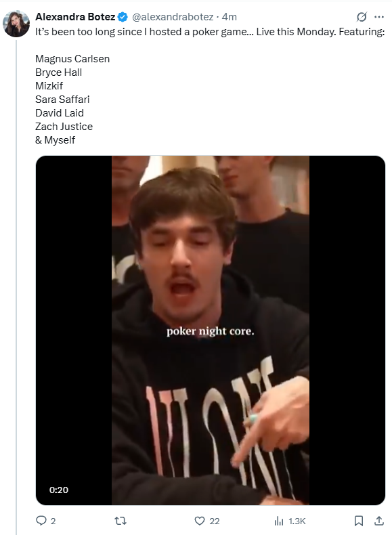Click the 1.3K views count
The width and height of the screenshot is (392, 535).
click(x=297, y=521)
